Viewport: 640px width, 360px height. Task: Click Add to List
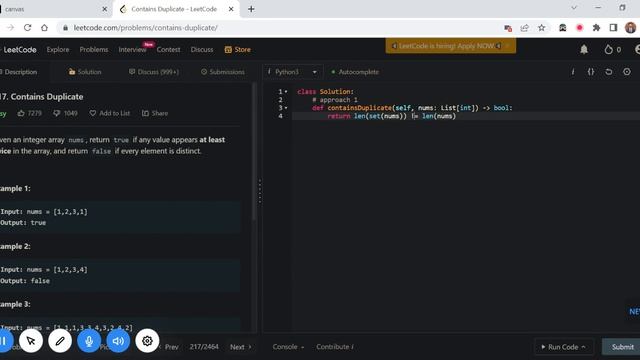tap(110, 113)
